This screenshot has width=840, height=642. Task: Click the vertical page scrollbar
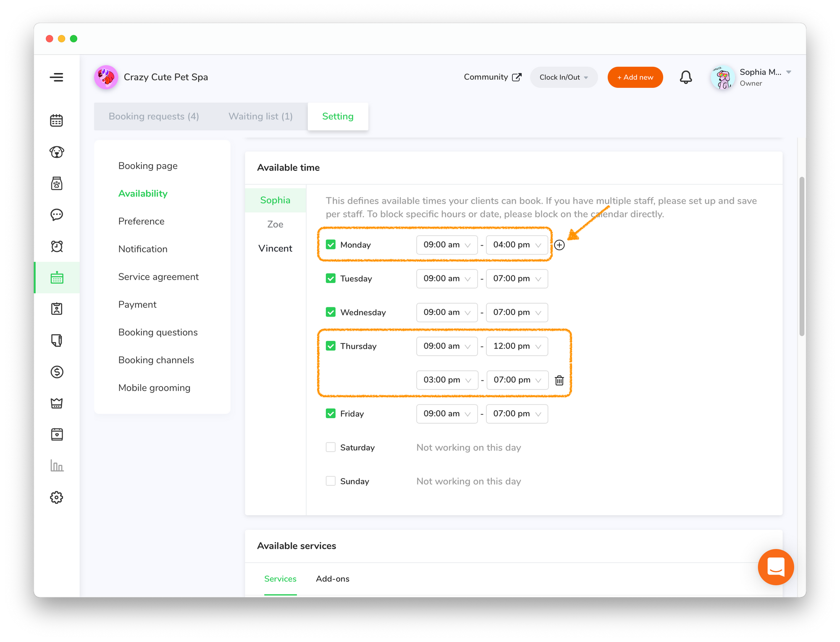802,256
